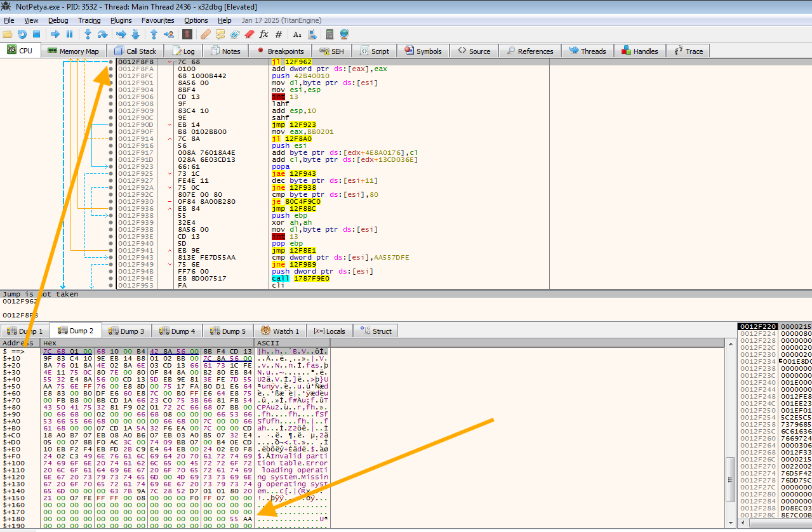This screenshot has height=532, width=812.
Task: Step into the next instruction
Action: 88,34
